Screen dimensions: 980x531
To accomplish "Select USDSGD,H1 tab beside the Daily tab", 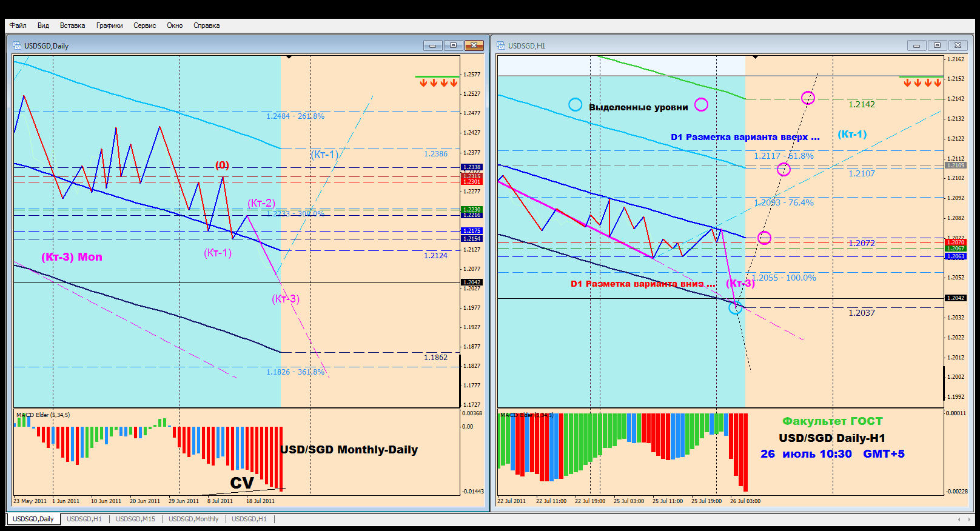I will pyautogui.click(x=84, y=519).
